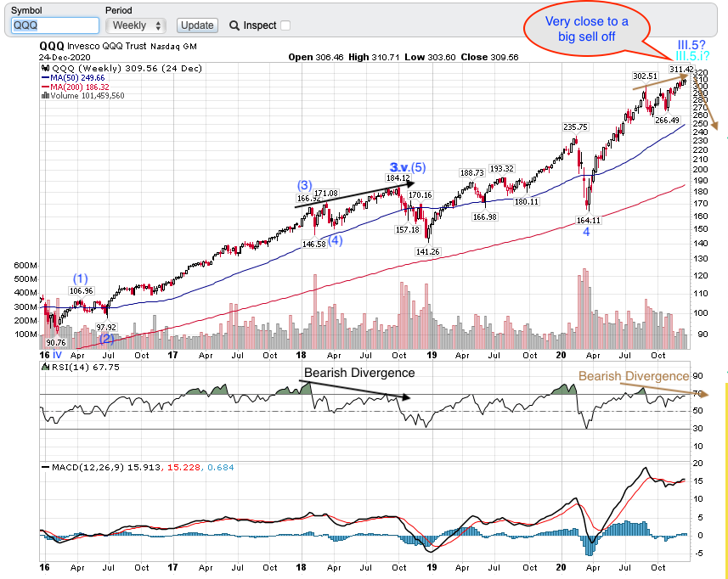Click the '3.v (5)' wave label
728x579 pixels.
[408, 166]
